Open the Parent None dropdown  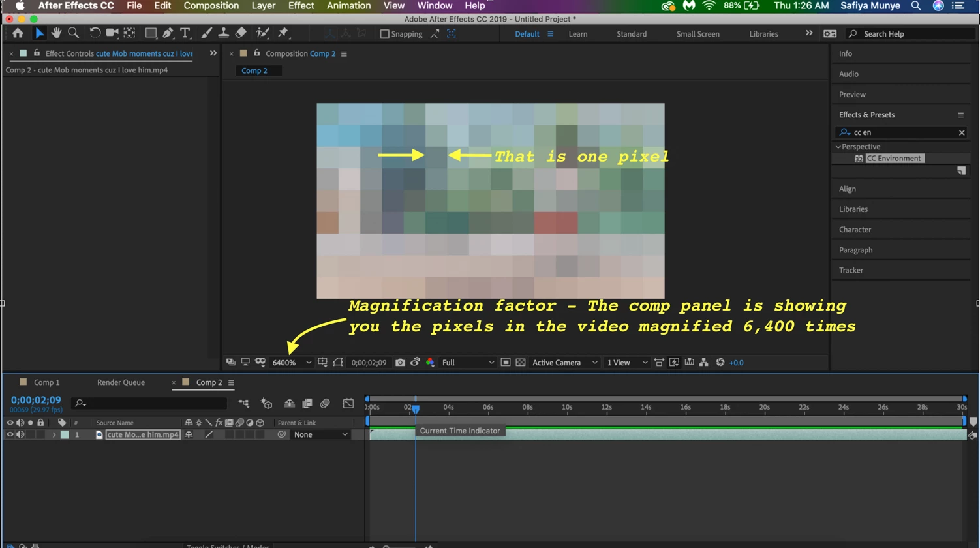click(x=320, y=434)
